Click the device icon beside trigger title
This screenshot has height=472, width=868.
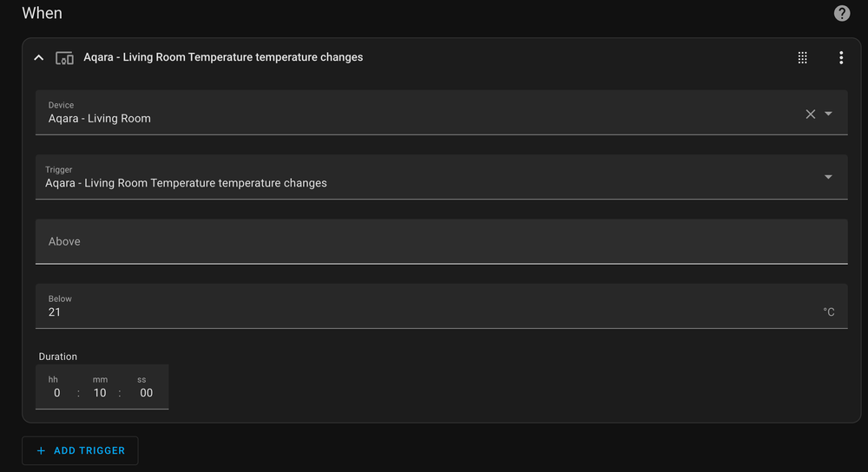coord(64,58)
